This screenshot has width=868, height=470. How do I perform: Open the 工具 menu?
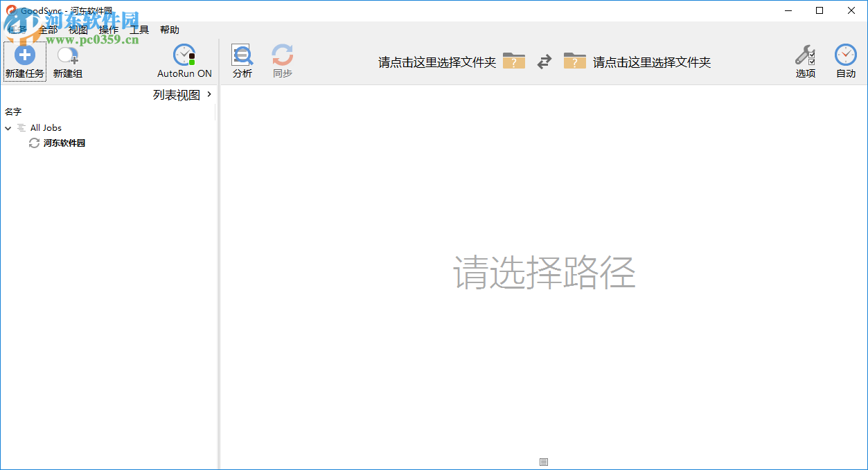[x=138, y=30]
